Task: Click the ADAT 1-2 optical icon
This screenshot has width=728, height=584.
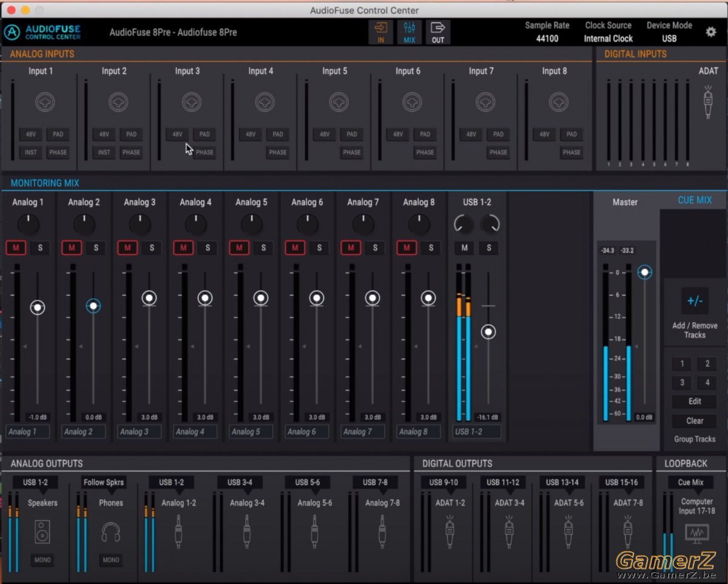Action: [x=450, y=531]
